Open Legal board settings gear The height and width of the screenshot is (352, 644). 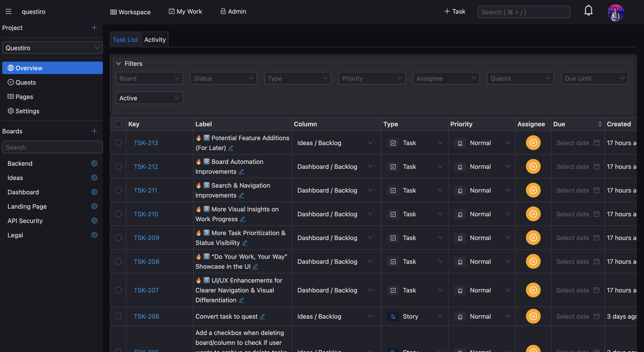[94, 235]
